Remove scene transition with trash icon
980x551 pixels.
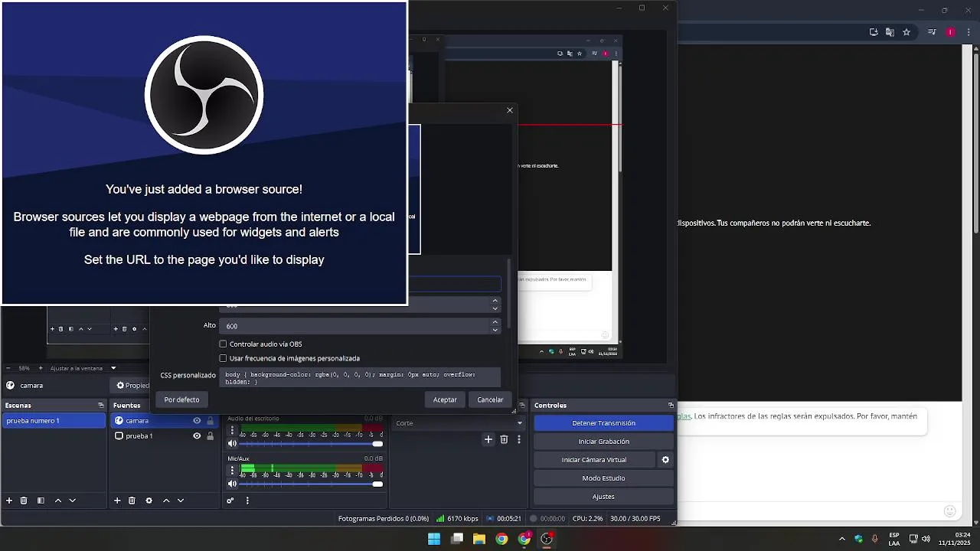click(x=504, y=439)
